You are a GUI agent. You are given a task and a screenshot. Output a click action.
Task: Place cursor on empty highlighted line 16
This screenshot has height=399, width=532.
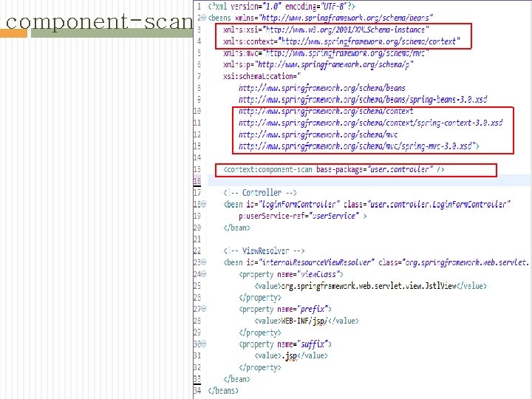pos(369,181)
